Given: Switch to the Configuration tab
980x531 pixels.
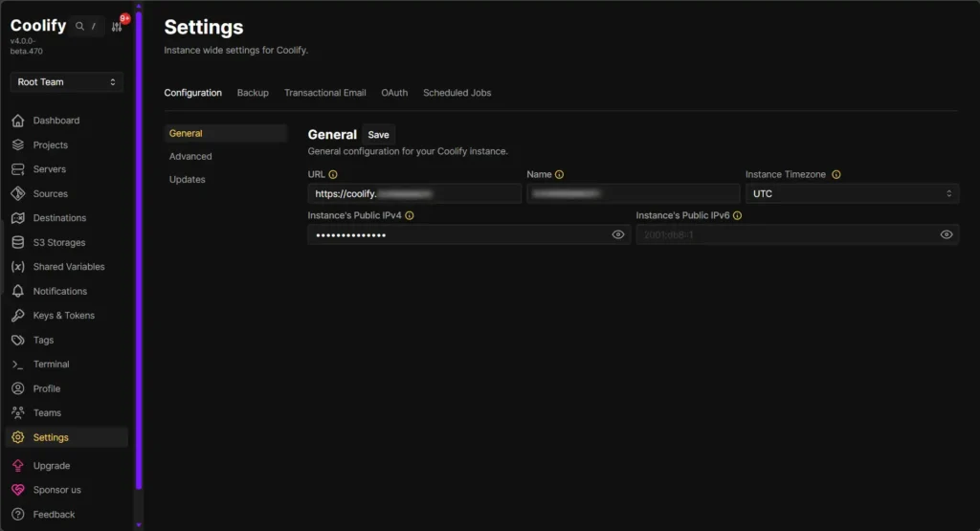Looking at the screenshot, I should pos(192,93).
